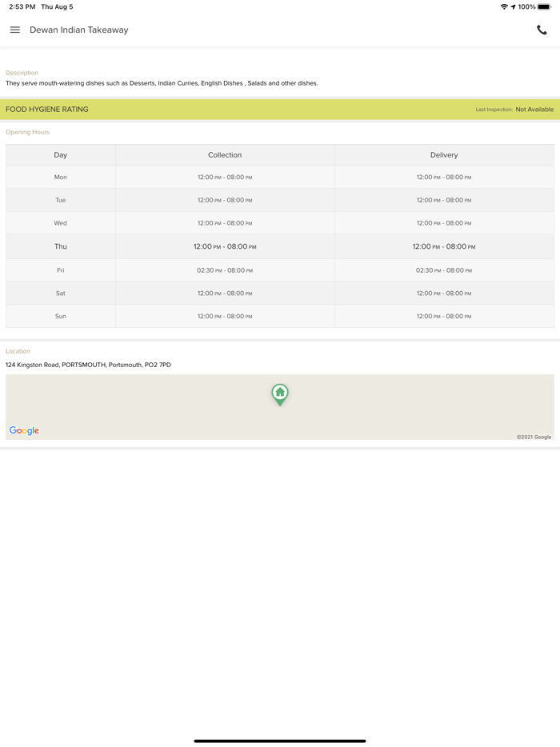Tap the green home map pin
Screen dimensions: 560x747
coord(280,394)
